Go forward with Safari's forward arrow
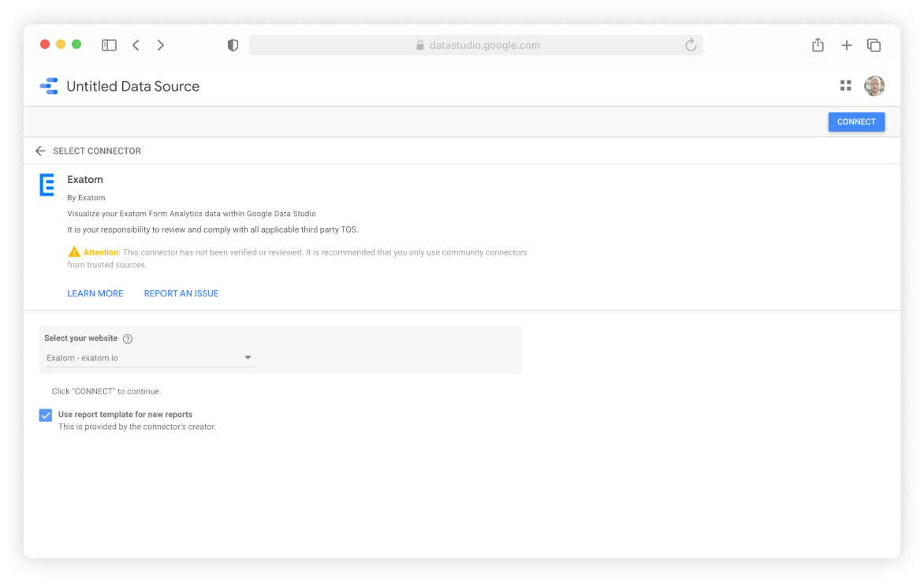 pos(160,46)
